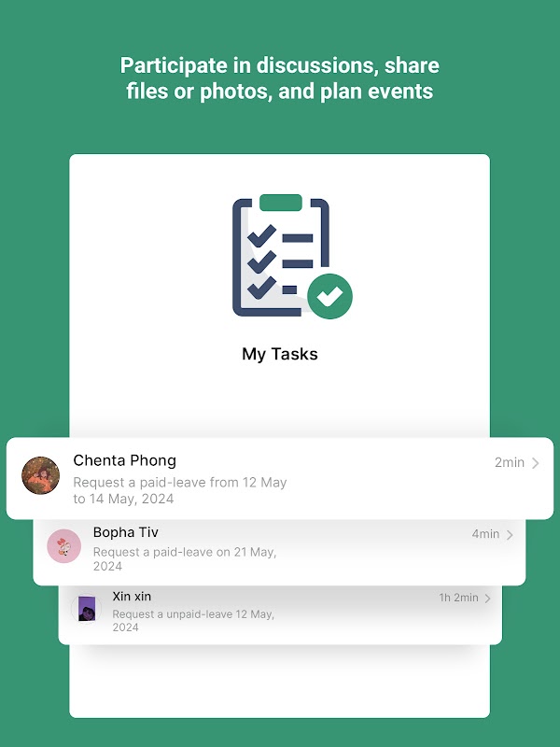Click the Participate in discussions headline text
The height and width of the screenshot is (747, 560).
click(x=280, y=78)
